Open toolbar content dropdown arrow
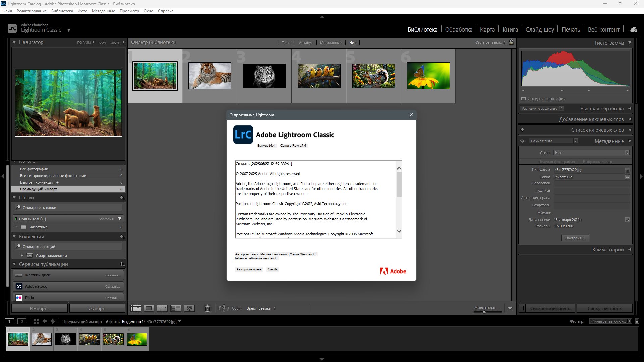The height and width of the screenshot is (362, 644). (x=510, y=308)
